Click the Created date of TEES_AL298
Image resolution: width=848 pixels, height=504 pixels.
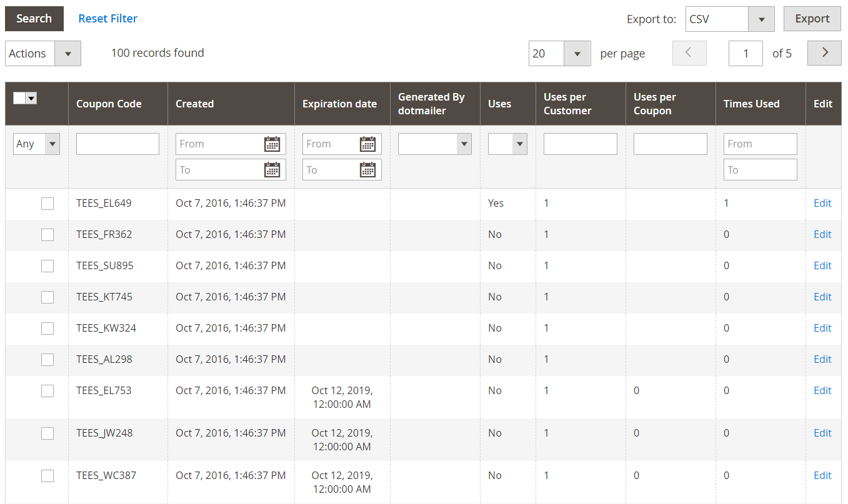click(231, 360)
